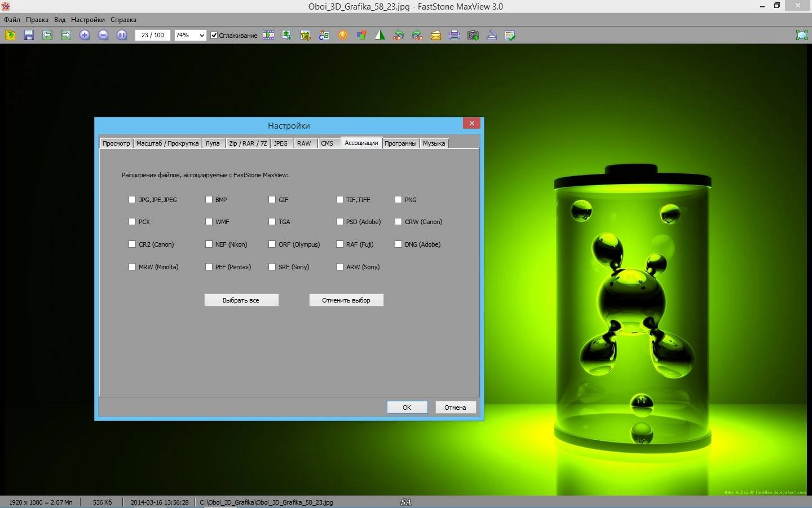The height and width of the screenshot is (508, 812).
Task: Open the resize image tree icon
Action: 287,35
